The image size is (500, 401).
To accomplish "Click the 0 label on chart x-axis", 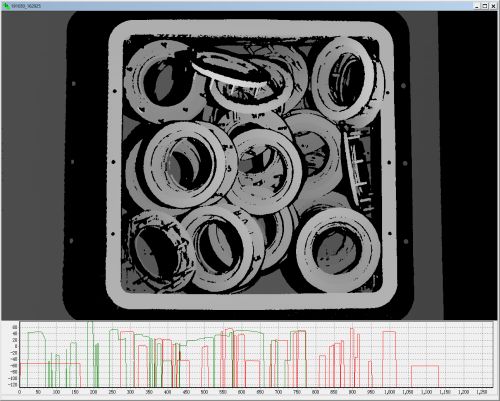I will (19, 392).
